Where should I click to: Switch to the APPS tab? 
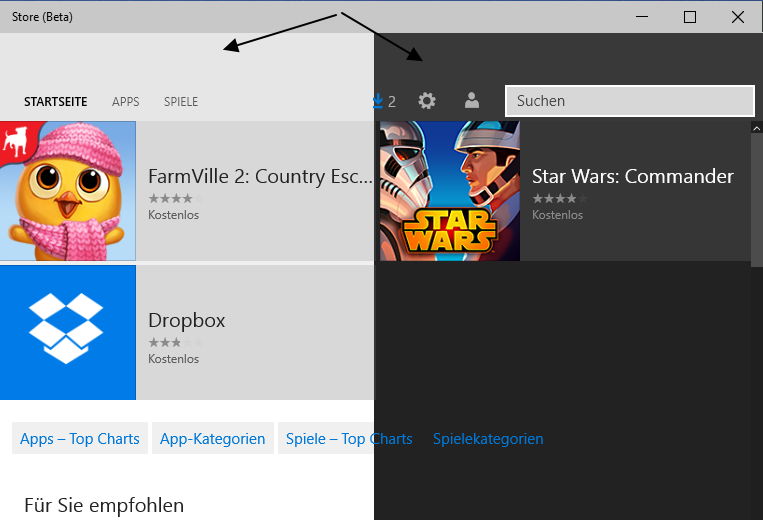(x=126, y=102)
